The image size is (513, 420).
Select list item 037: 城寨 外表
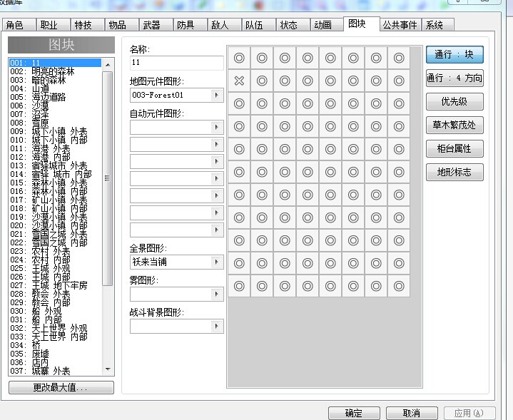pyautogui.click(x=55, y=371)
